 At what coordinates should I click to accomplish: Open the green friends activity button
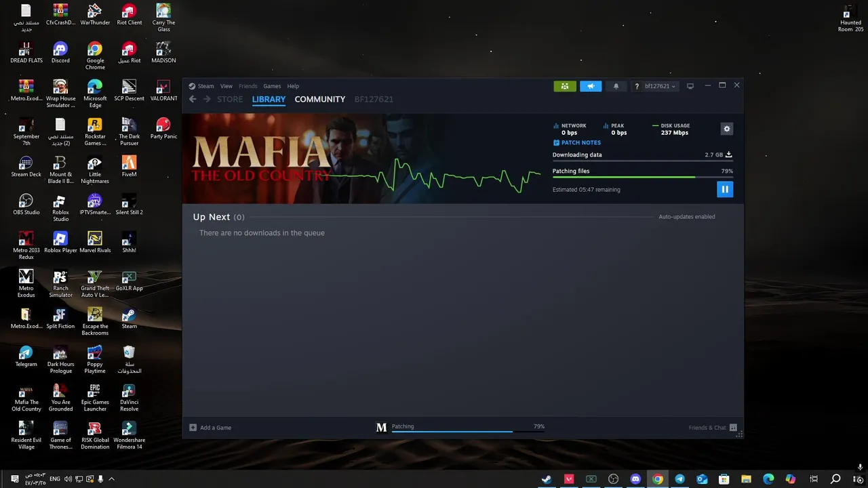(x=565, y=86)
